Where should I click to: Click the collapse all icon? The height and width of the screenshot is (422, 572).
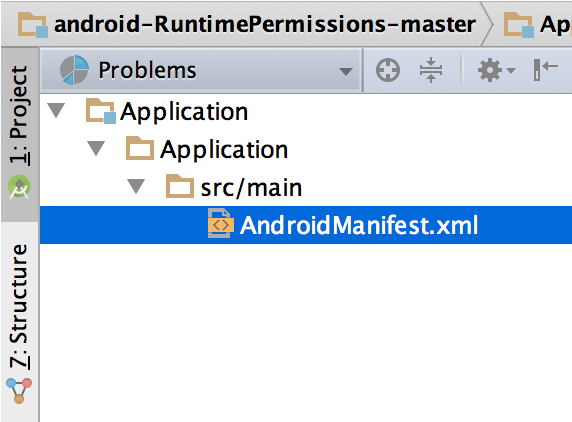[x=431, y=70]
